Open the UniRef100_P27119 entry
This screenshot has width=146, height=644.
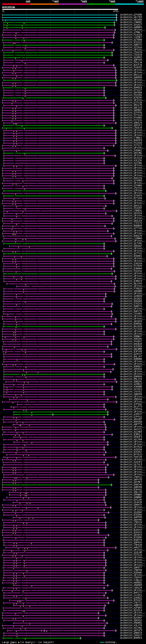[131, 115]
